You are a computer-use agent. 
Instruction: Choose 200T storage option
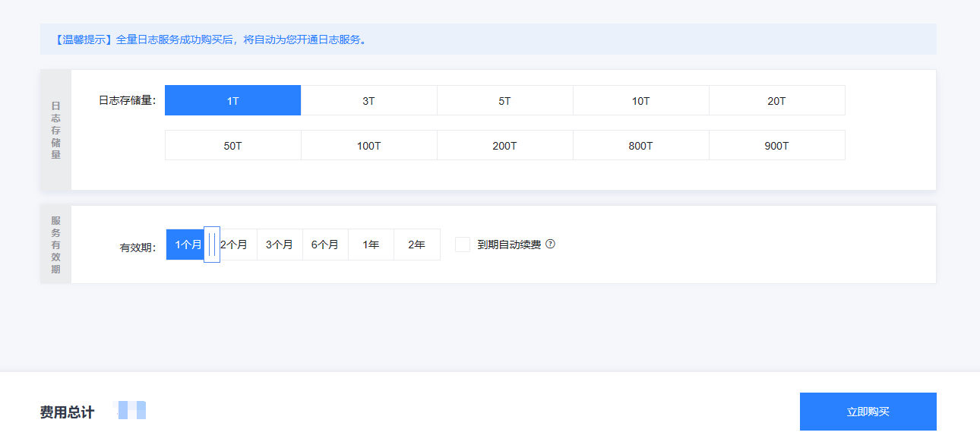504,145
